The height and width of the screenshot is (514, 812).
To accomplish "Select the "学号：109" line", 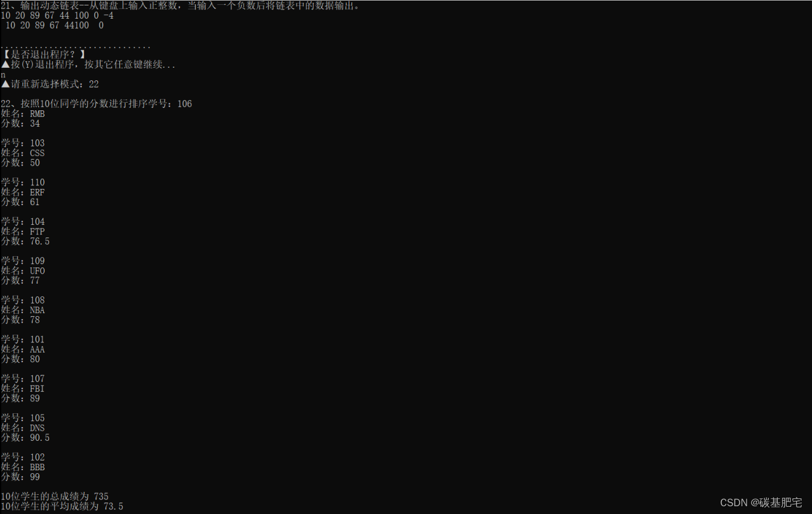I will click(x=23, y=261).
